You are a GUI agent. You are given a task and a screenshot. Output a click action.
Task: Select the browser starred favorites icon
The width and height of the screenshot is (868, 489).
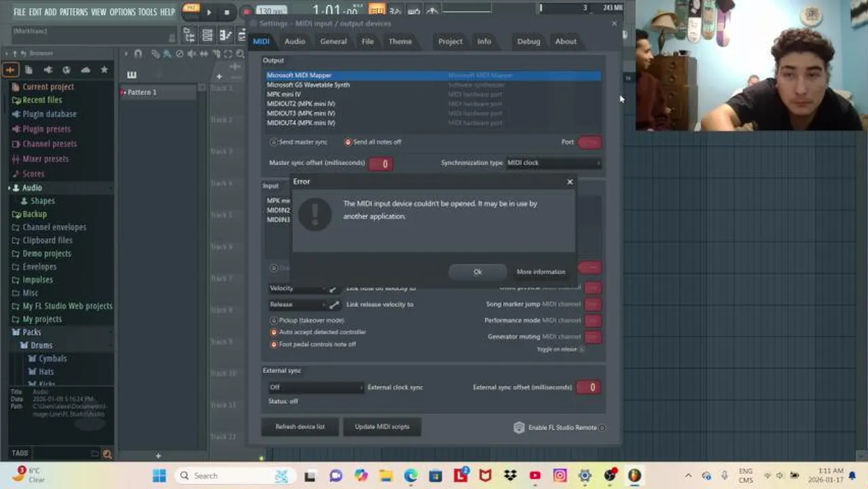104,69
